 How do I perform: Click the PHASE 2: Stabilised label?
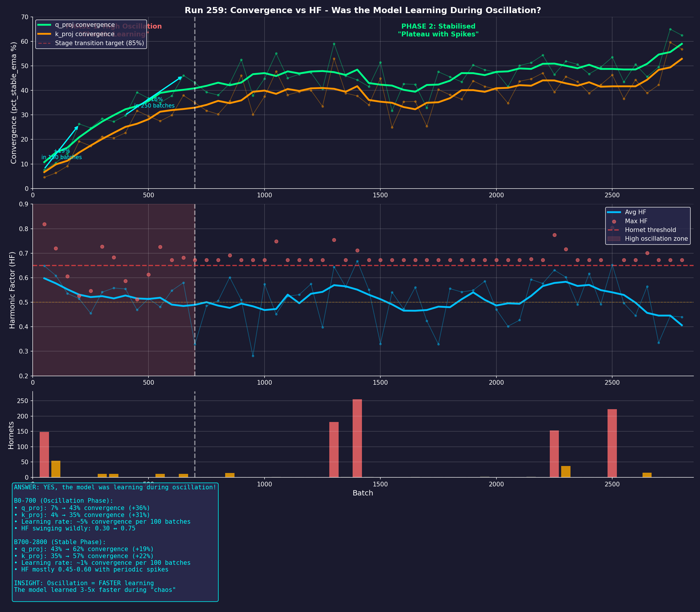[439, 30]
